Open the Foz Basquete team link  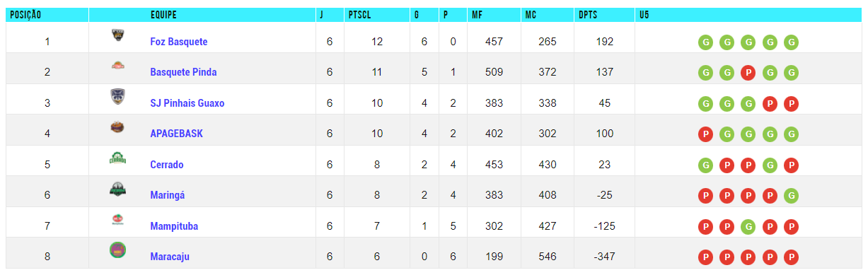coord(179,42)
